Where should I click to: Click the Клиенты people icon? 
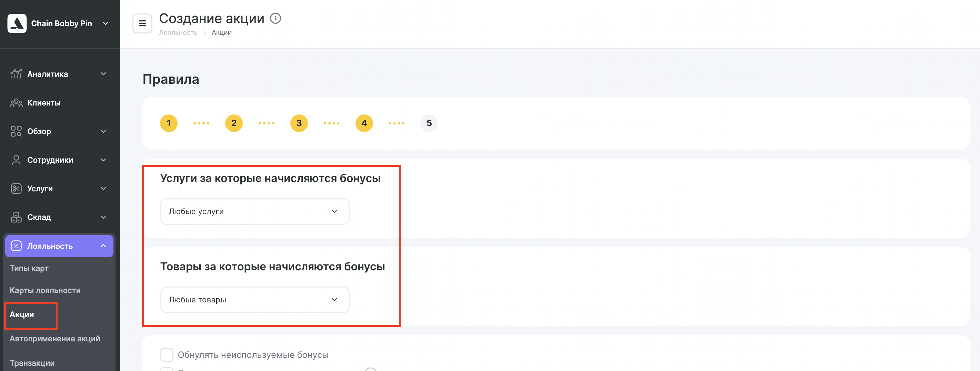16,103
